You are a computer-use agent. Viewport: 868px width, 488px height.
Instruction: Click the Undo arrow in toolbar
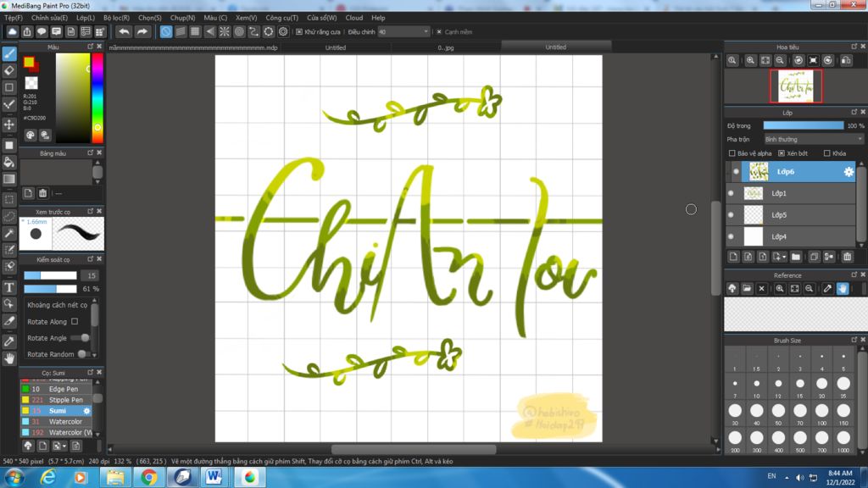click(x=124, y=31)
